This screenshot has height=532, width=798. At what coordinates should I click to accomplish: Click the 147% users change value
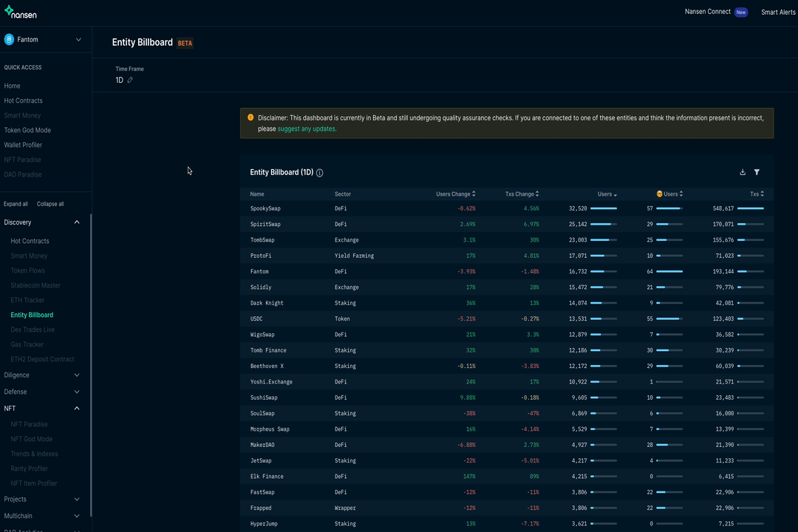tap(469, 477)
